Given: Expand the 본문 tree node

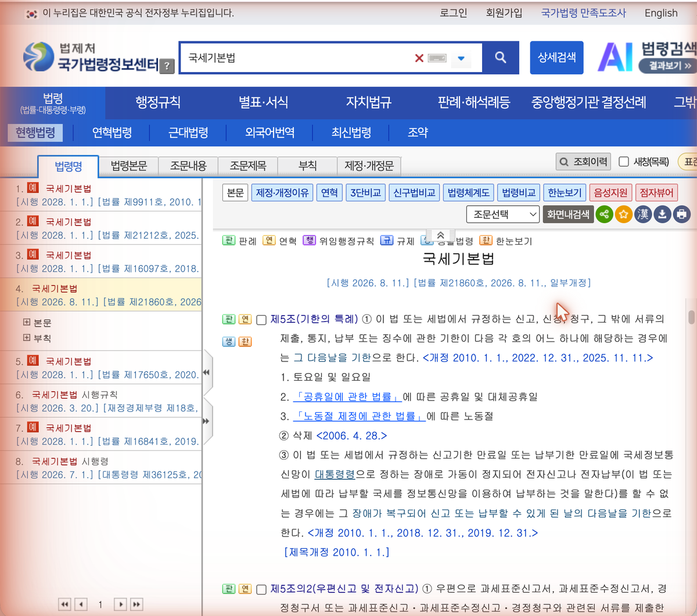Looking at the screenshot, I should click(27, 322).
